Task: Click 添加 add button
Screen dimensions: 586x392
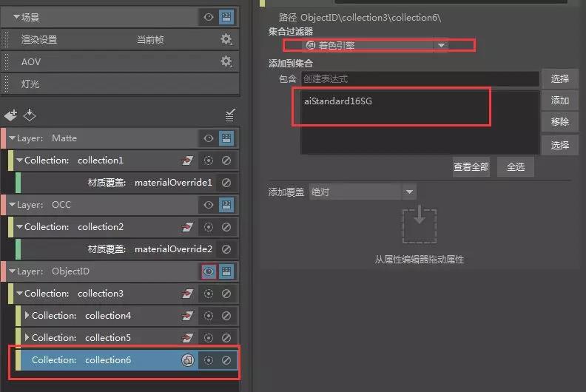Action: coord(560,100)
